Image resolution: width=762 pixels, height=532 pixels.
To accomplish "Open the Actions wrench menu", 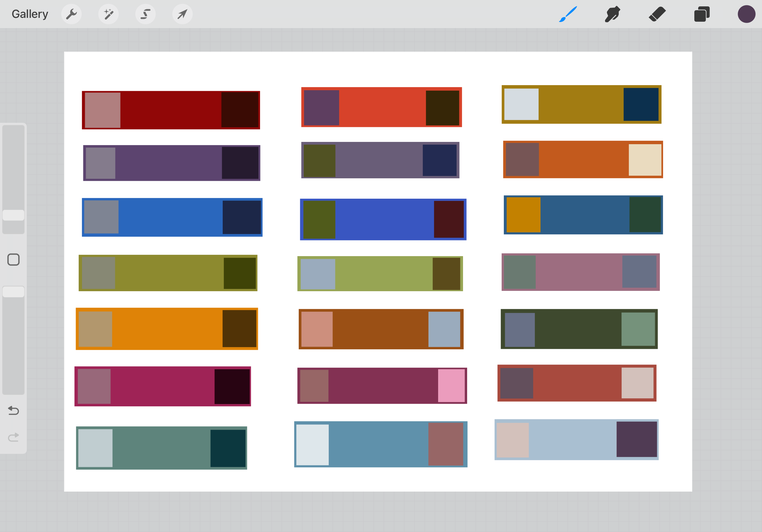I will click(71, 14).
